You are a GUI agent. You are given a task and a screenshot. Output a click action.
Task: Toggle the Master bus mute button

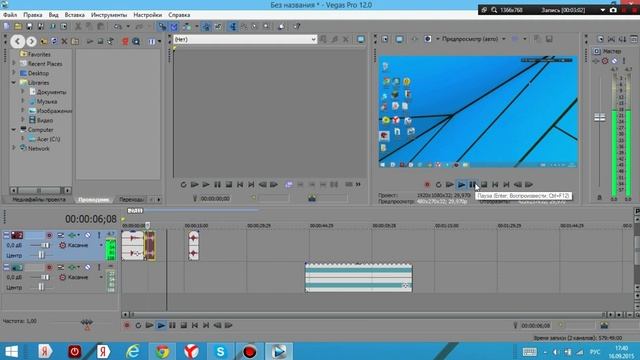tap(614, 61)
